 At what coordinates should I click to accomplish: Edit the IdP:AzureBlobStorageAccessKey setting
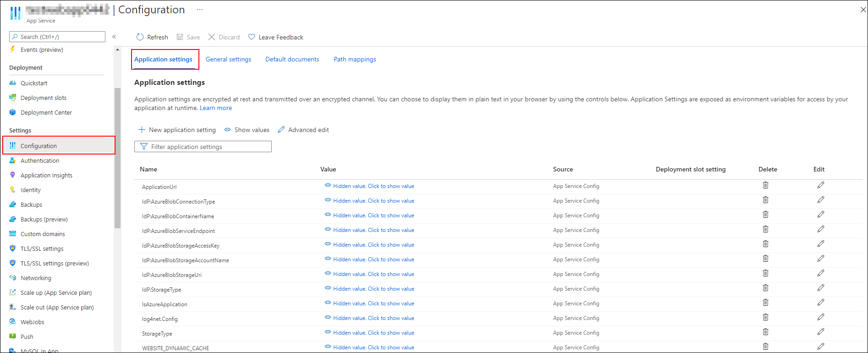point(821,244)
